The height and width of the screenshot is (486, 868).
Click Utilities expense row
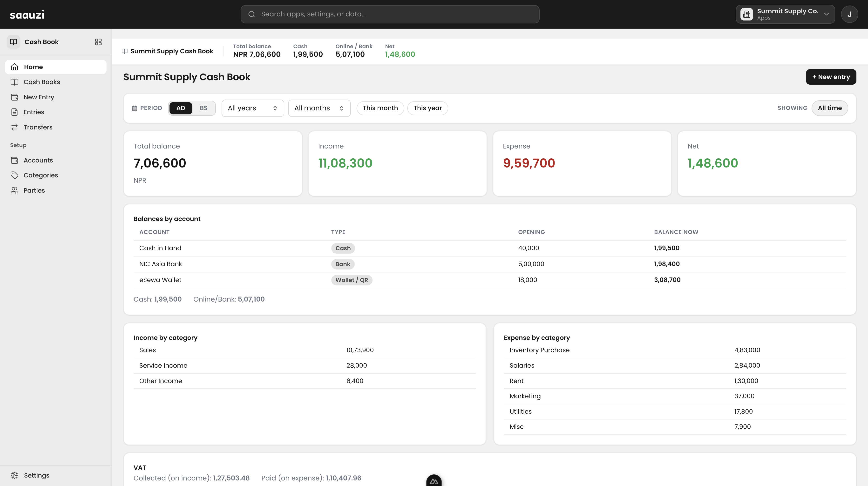point(675,412)
